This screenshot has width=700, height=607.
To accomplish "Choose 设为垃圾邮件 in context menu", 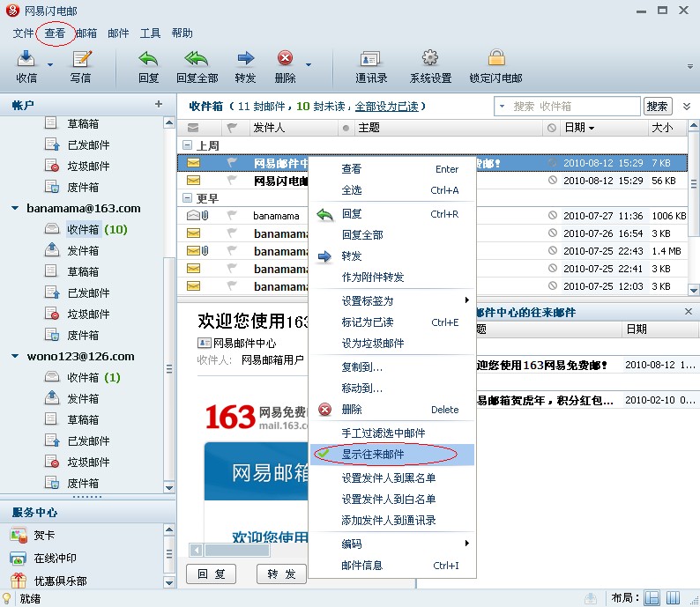I will (392, 343).
